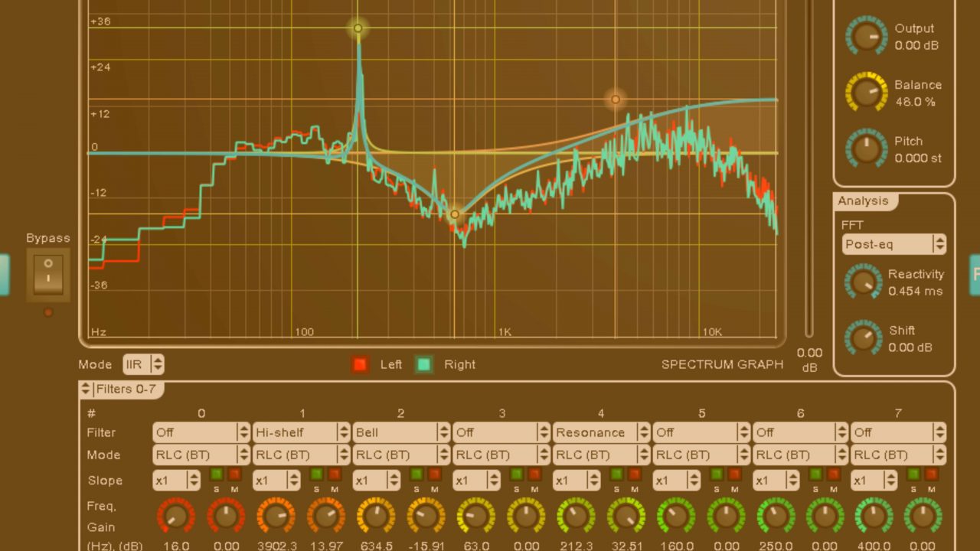Solo filter 1 with green S button
The image size is (980, 551).
[x=316, y=474]
